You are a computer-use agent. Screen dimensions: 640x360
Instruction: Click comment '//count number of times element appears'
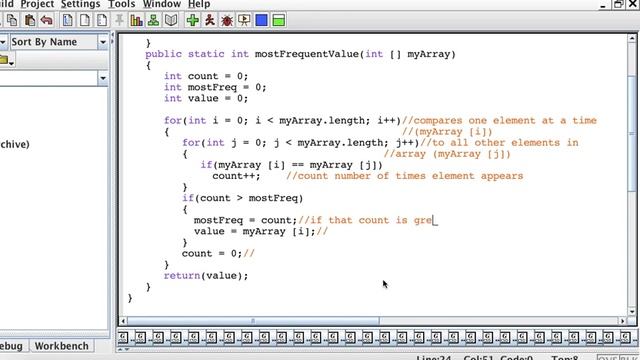pyautogui.click(x=404, y=176)
